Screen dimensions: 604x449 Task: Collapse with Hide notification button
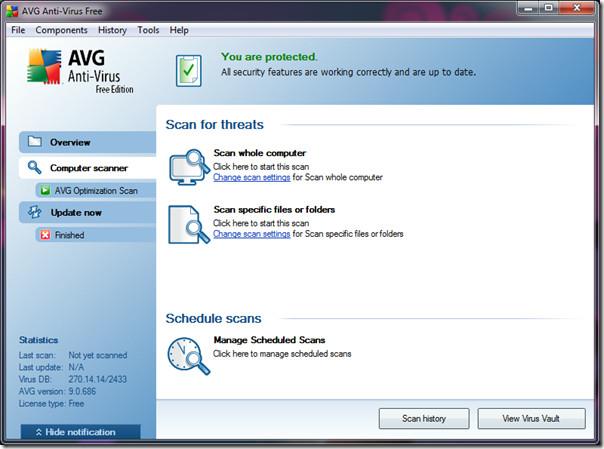[x=81, y=432]
